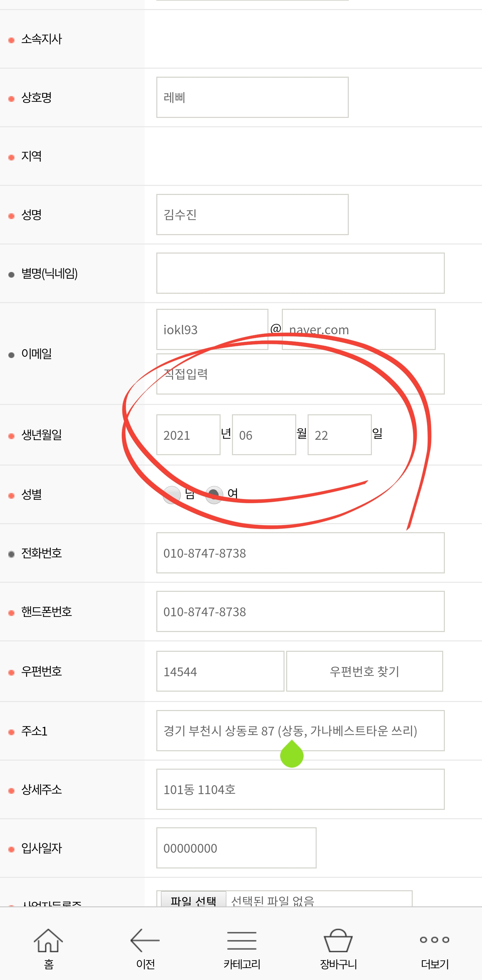Click the 우편번호 찾기 button
Viewport: 482px width, 980px height.
(364, 671)
